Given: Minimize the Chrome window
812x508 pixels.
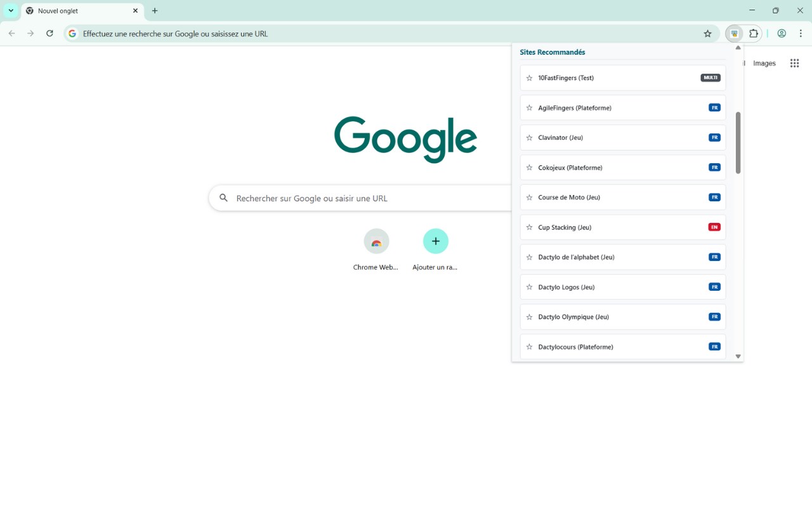Looking at the screenshot, I should coord(752,10).
